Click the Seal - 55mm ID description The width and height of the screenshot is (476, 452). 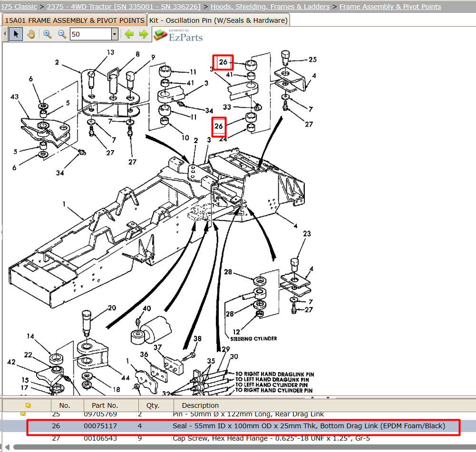click(x=309, y=426)
